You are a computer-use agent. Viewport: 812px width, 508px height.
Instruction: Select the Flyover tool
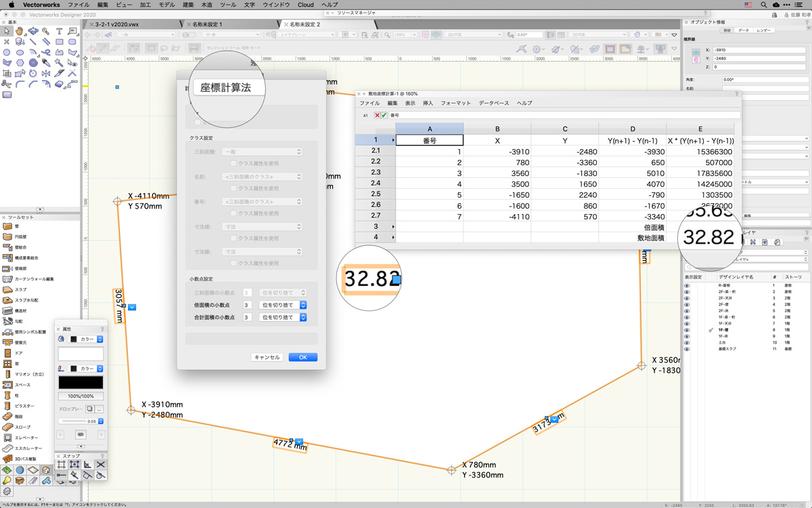33,31
